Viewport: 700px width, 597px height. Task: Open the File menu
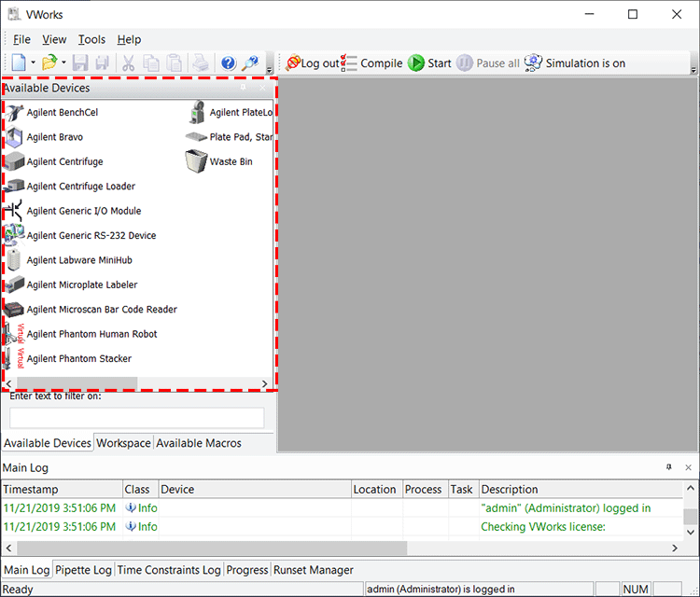pyautogui.click(x=21, y=39)
